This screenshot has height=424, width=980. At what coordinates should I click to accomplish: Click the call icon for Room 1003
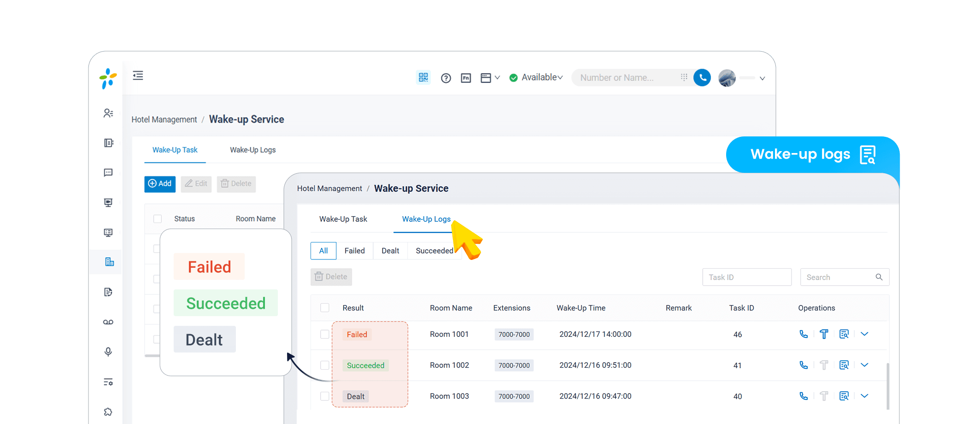click(804, 396)
